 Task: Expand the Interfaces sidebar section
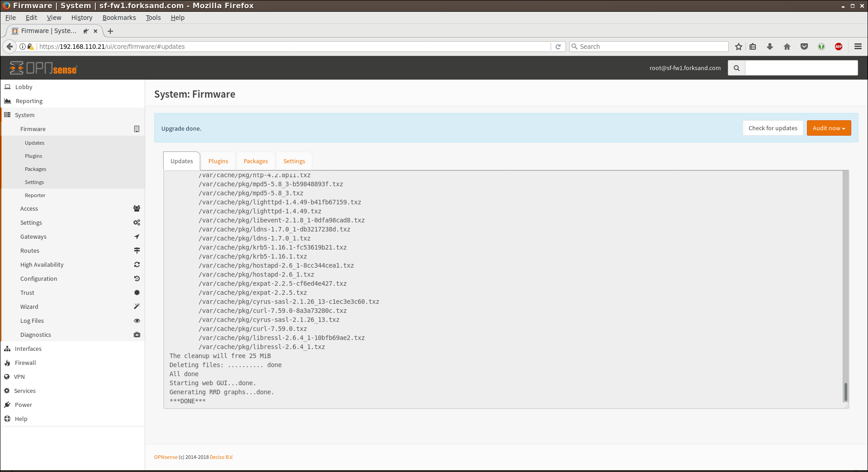[28, 349]
